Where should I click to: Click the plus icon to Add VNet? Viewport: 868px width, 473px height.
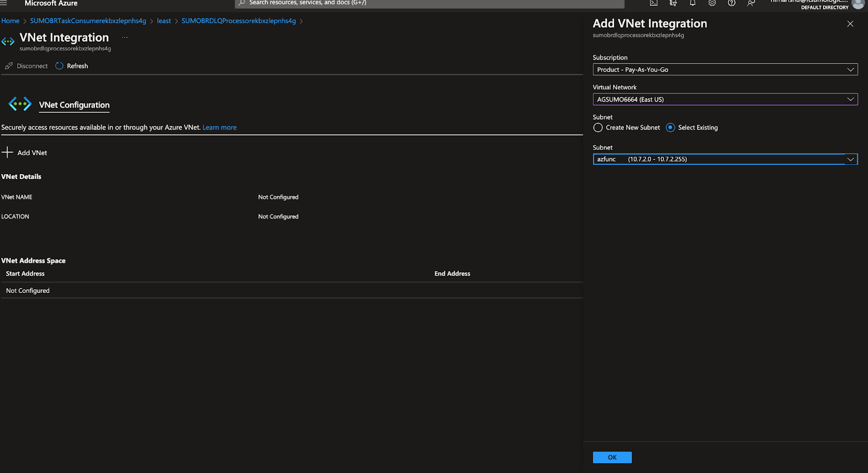pos(7,152)
